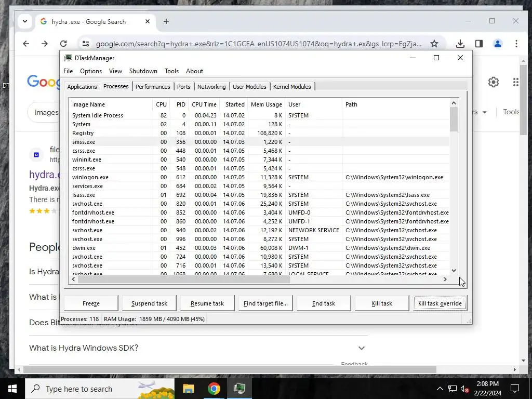Switch to the Networking tab
This screenshot has height=399, width=532.
pos(211,87)
